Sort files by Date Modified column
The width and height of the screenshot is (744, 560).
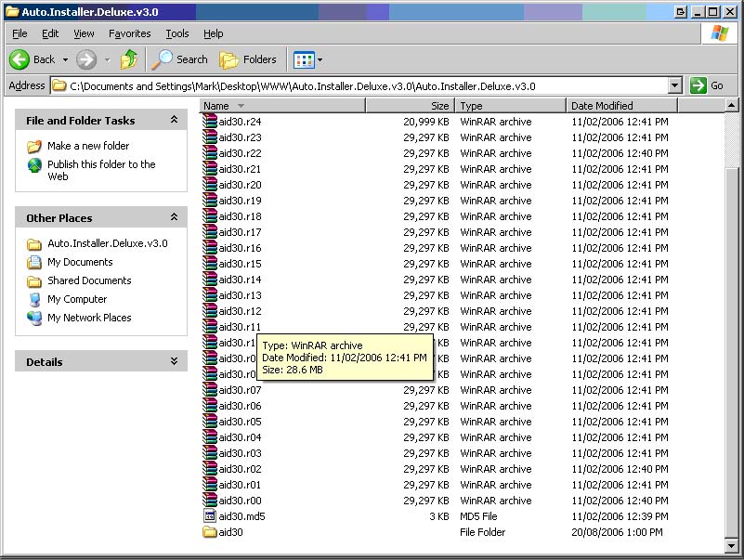pos(622,106)
